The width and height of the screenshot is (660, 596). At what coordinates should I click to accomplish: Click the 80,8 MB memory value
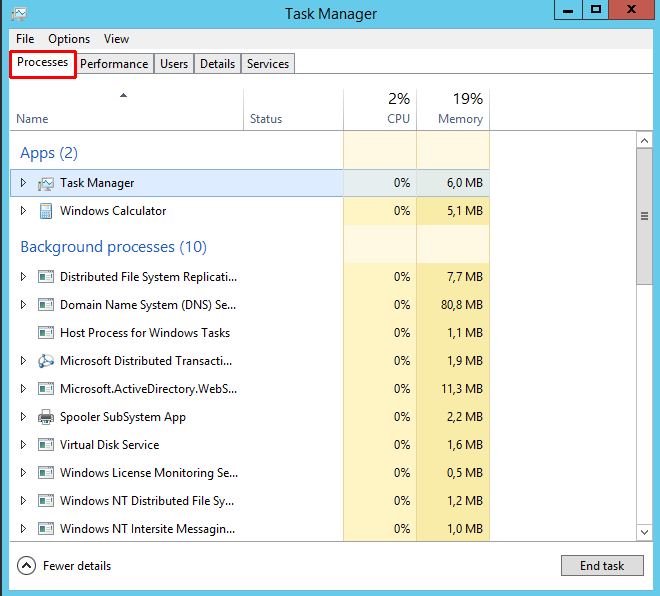coord(462,305)
